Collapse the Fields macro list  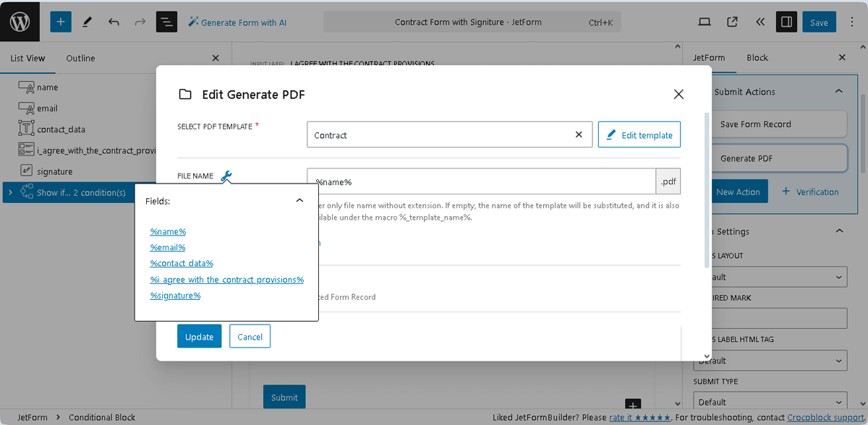click(299, 201)
